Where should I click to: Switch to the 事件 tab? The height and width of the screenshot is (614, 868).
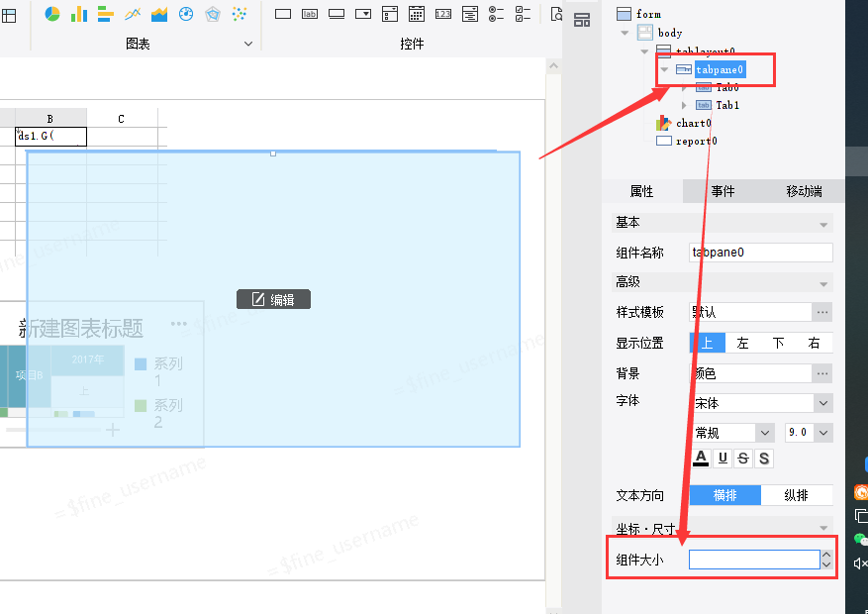pos(723,191)
